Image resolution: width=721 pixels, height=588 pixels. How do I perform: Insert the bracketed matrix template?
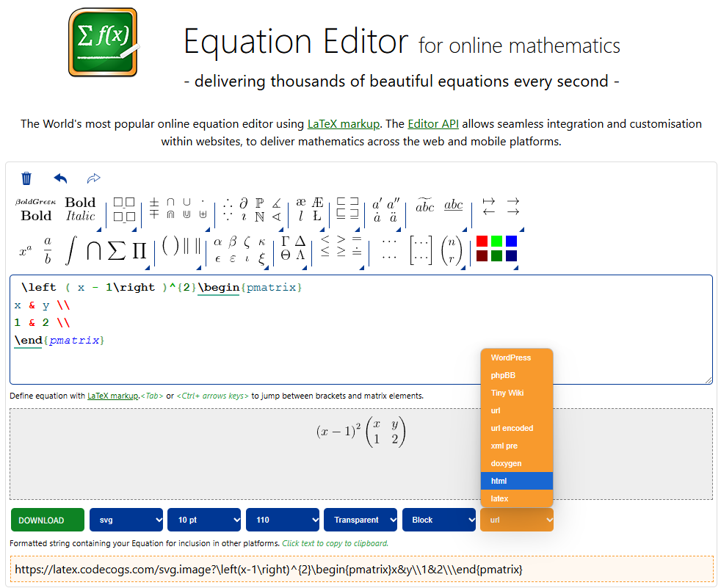point(421,251)
